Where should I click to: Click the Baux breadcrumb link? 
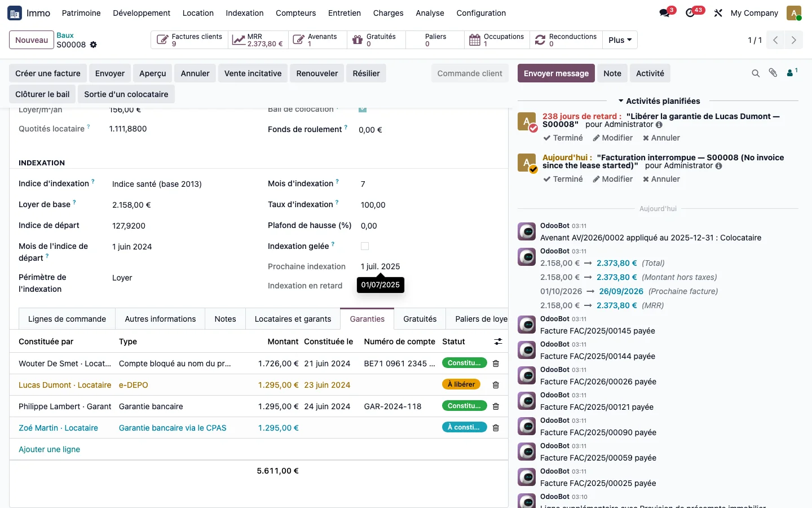[65, 36]
